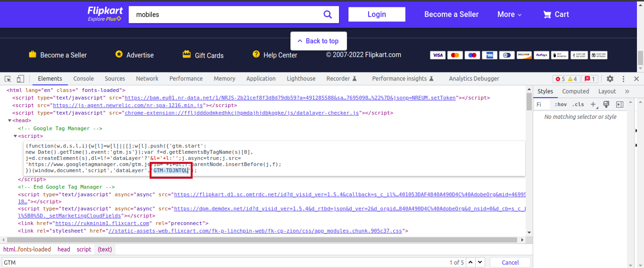Switch to the Layout tab

pyautogui.click(x=607, y=92)
